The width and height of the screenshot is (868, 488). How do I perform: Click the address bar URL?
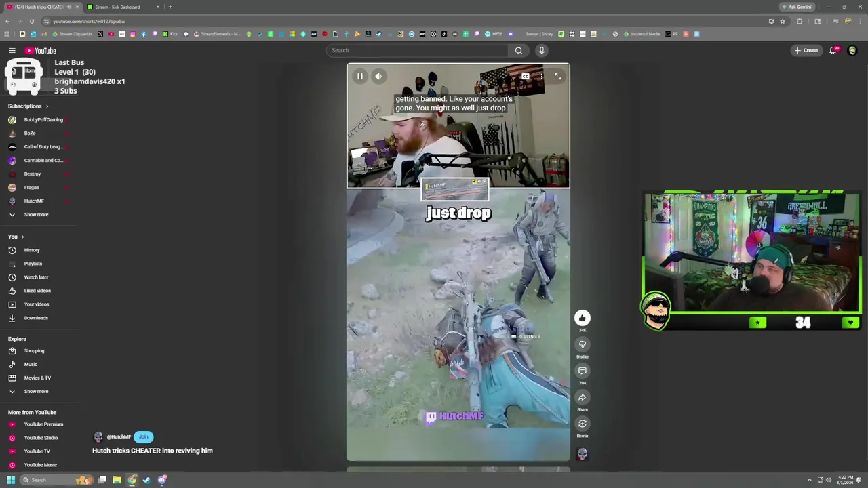point(89,22)
